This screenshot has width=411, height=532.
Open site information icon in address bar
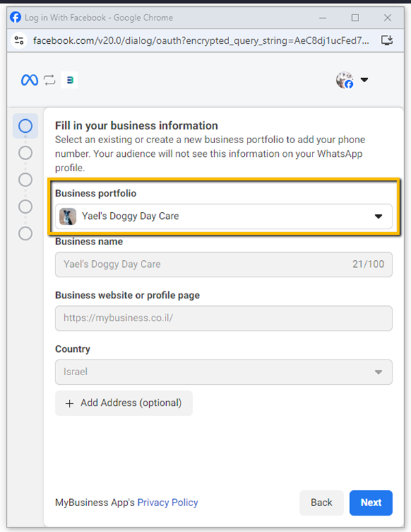(19, 40)
